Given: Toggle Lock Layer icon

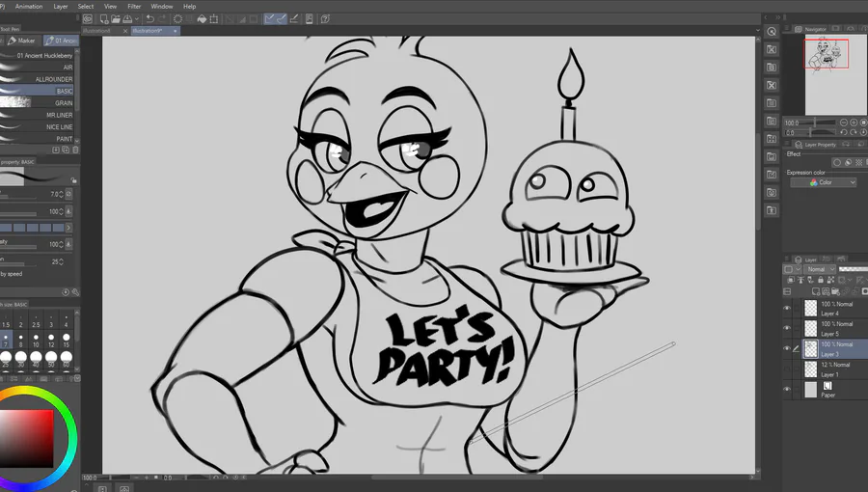Looking at the screenshot, I should point(821,280).
